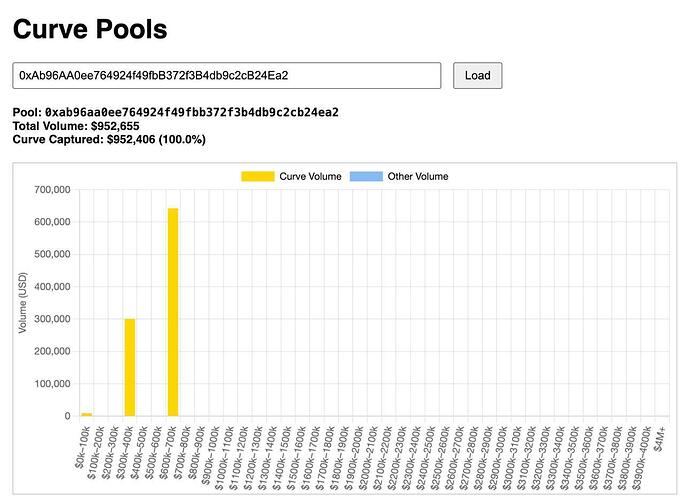Click the 100,000 y-axis label

[x=52, y=384]
